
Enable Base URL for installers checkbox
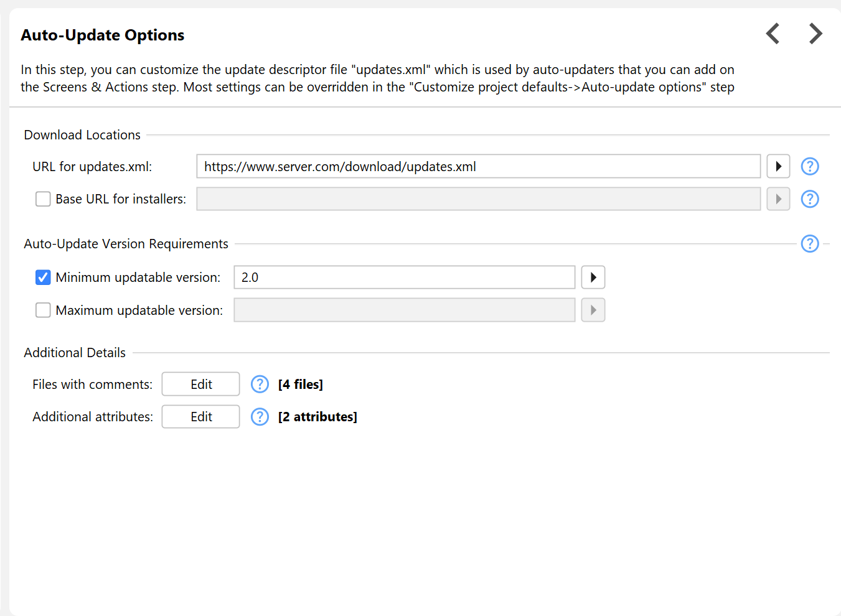tap(43, 199)
